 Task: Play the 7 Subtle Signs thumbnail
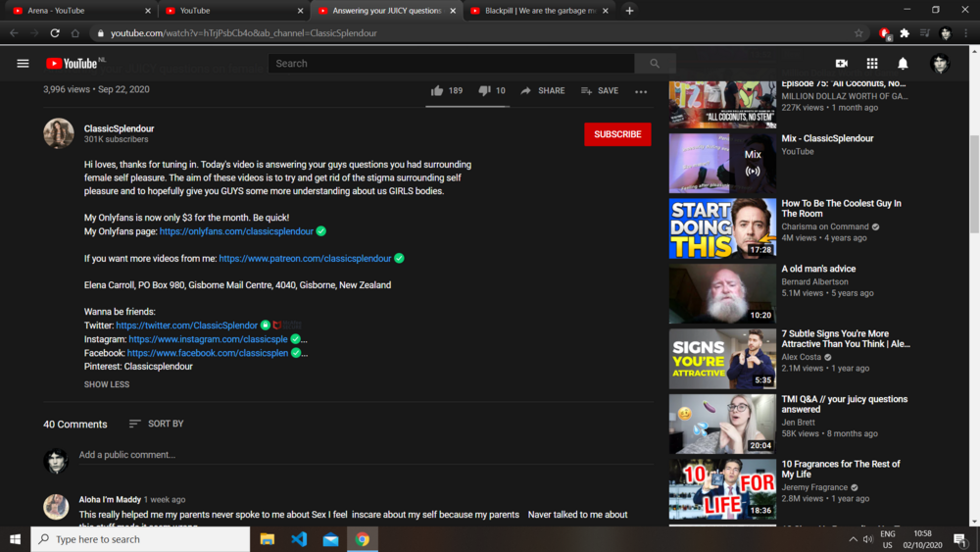(x=722, y=359)
